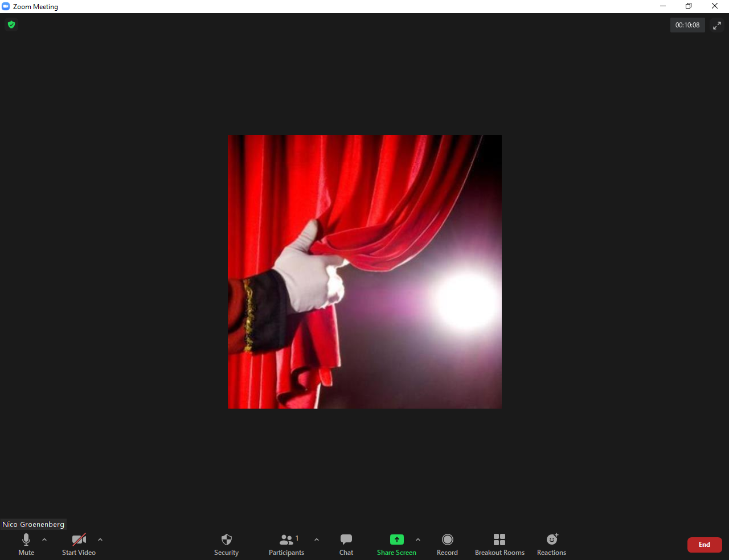Click the green Share Screen button

click(396, 545)
